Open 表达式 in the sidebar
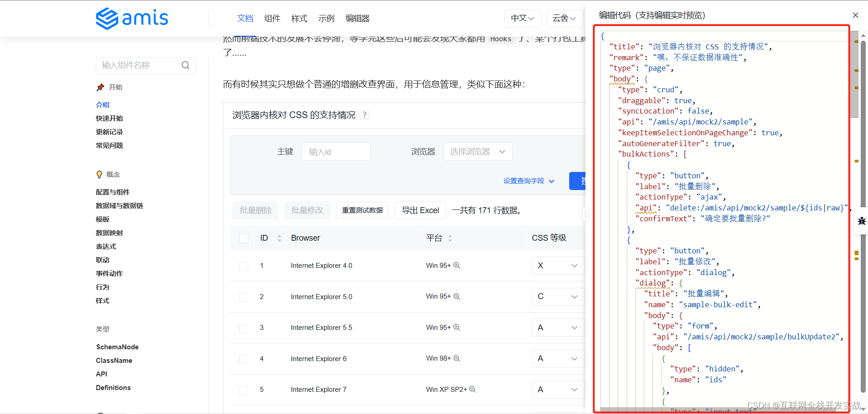Viewport: 868px width, 414px height. [x=106, y=246]
